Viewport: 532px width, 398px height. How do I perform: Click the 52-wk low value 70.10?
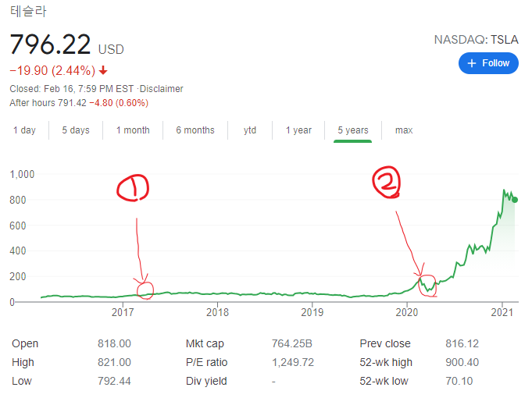pyautogui.click(x=459, y=381)
